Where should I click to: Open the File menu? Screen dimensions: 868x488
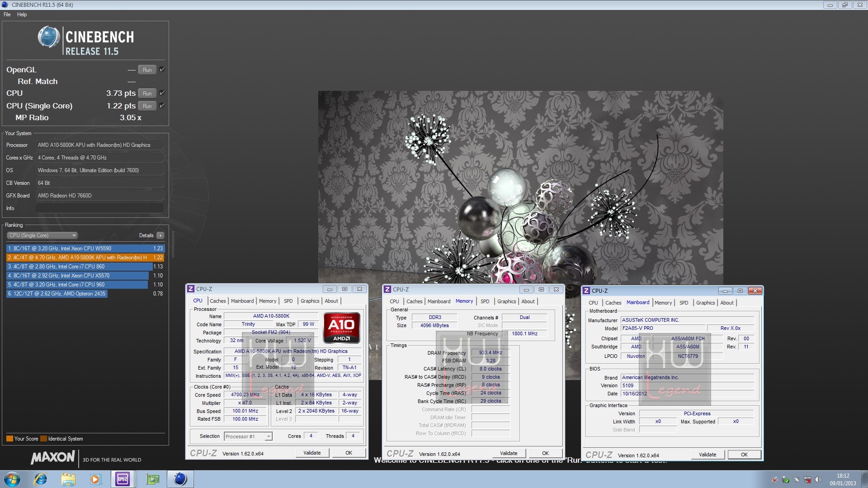coord(7,14)
